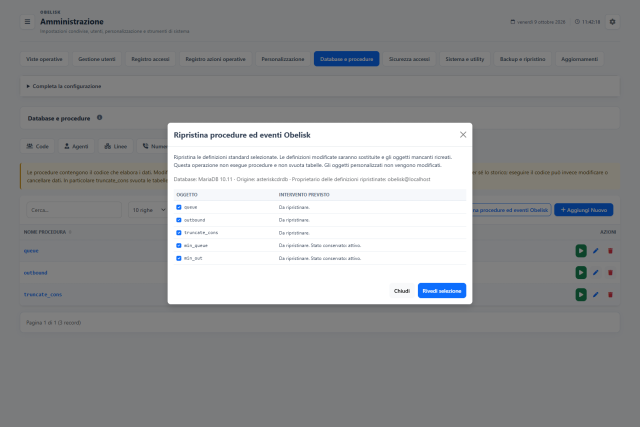Open the Code sub-tab

(38, 146)
